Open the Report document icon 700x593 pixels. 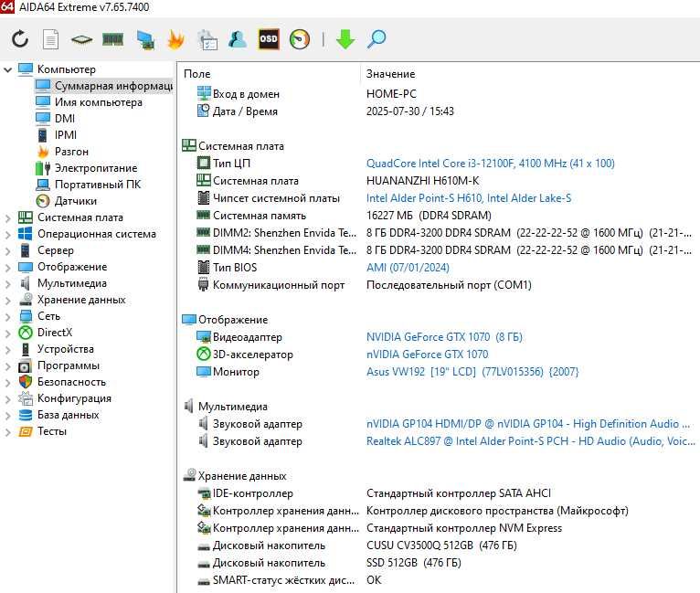click(x=50, y=39)
